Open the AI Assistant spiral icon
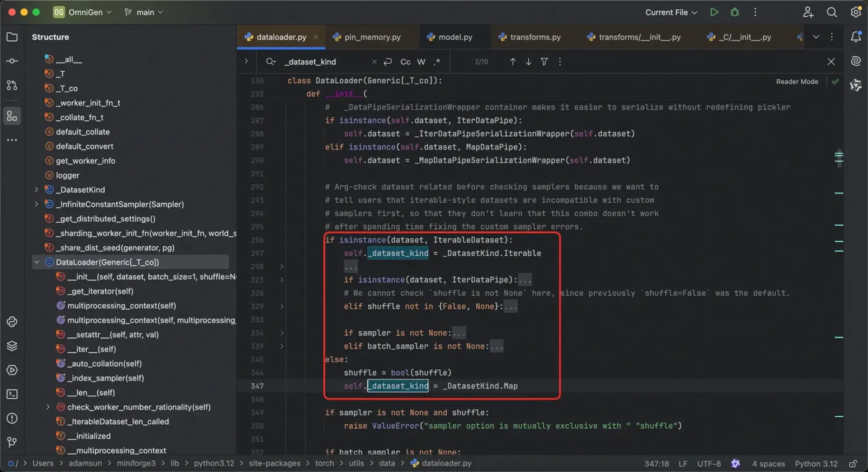The image size is (868, 472). pos(856,61)
